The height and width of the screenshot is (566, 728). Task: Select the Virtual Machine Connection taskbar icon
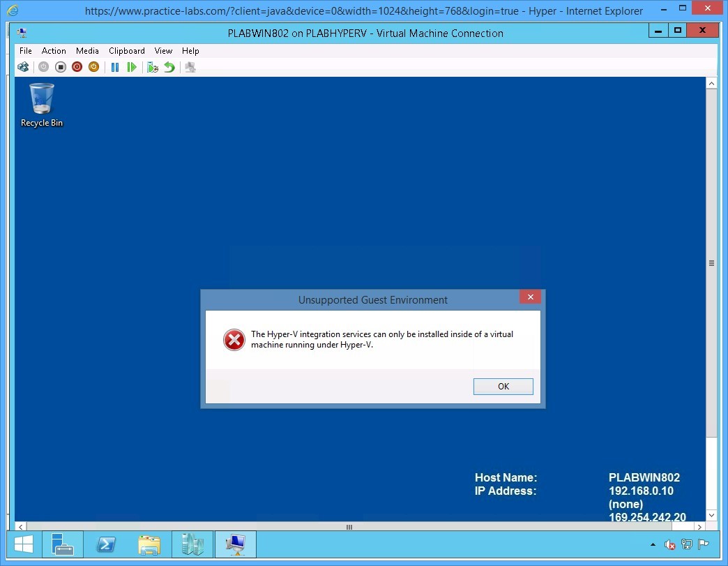[235, 544]
